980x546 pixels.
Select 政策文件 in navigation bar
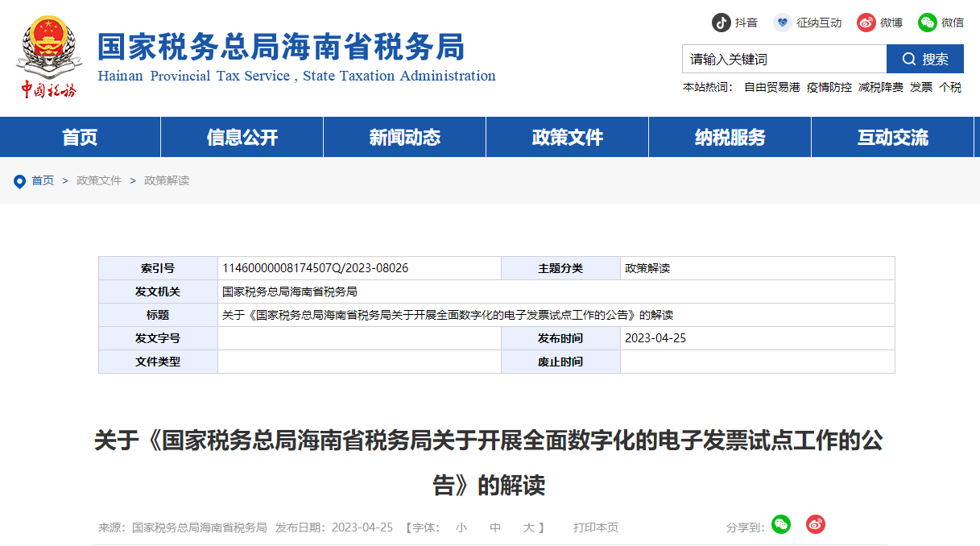(x=568, y=137)
